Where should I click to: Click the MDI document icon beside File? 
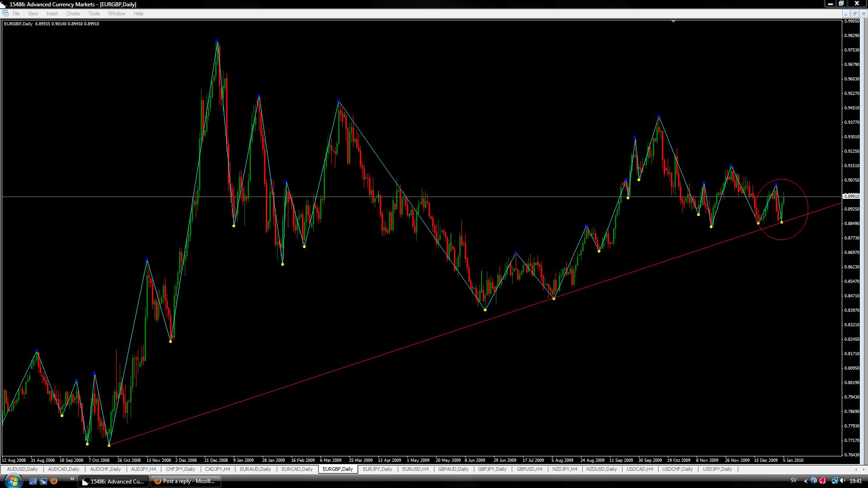(x=5, y=14)
